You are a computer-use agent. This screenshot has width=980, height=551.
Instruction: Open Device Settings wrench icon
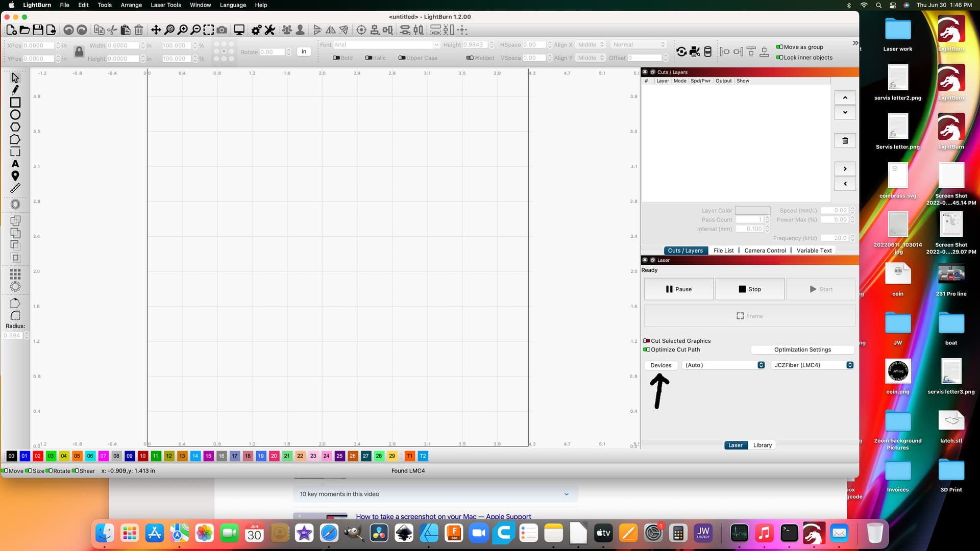point(269,30)
